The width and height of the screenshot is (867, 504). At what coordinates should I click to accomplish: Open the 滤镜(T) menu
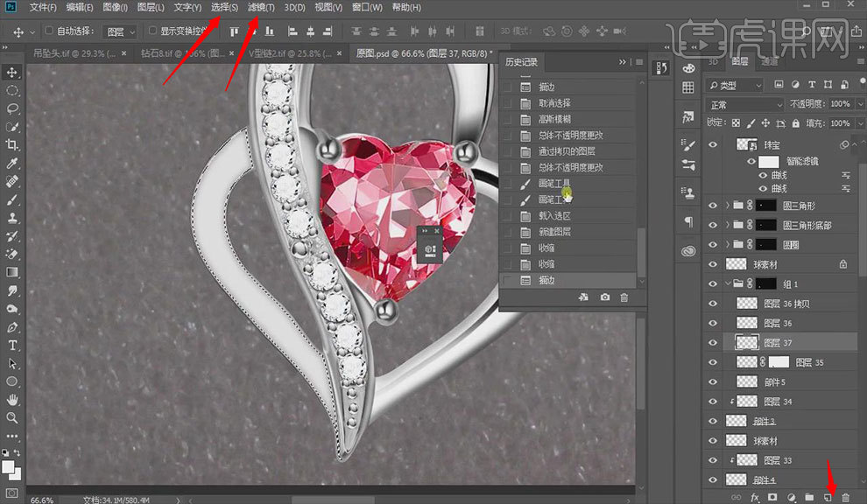click(261, 8)
